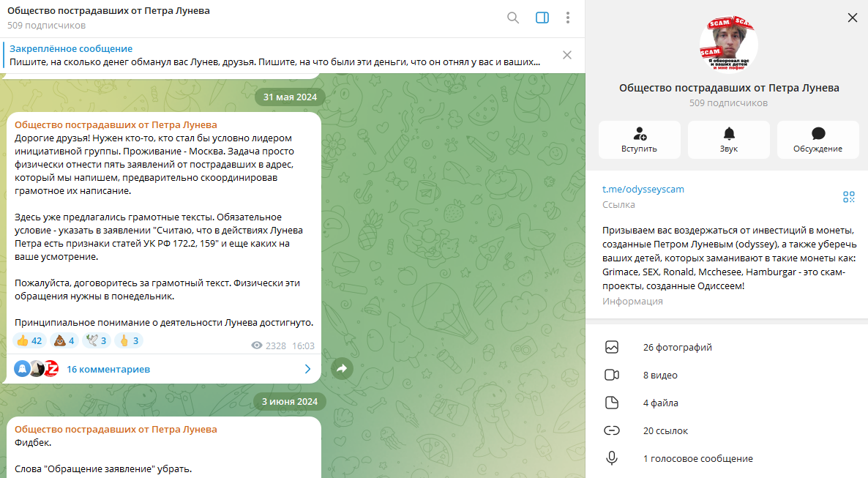The height and width of the screenshot is (478, 868).
Task: Toggle the Звук notifications button
Action: [x=729, y=140]
